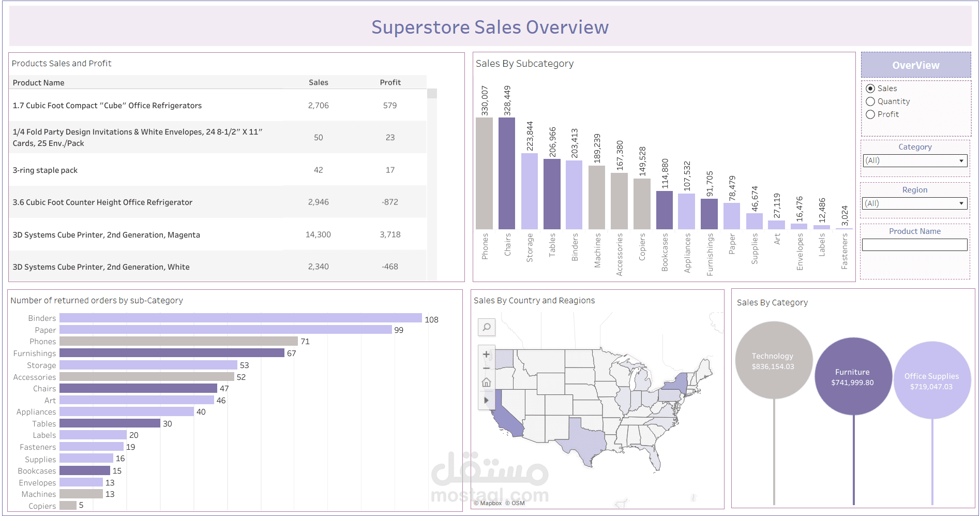Viewport: 980px width, 516px height.
Task: Select the Office Supplies bubble
Action: pos(932,380)
